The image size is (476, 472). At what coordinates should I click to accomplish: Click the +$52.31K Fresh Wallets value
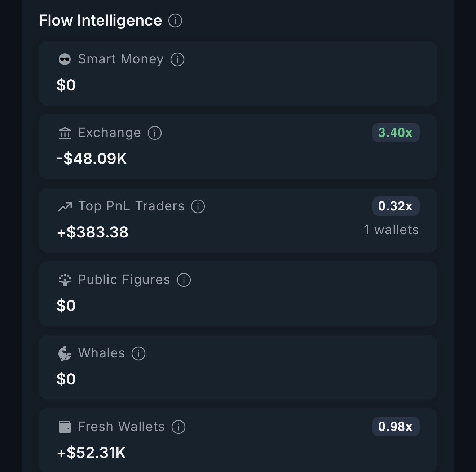[92, 453]
